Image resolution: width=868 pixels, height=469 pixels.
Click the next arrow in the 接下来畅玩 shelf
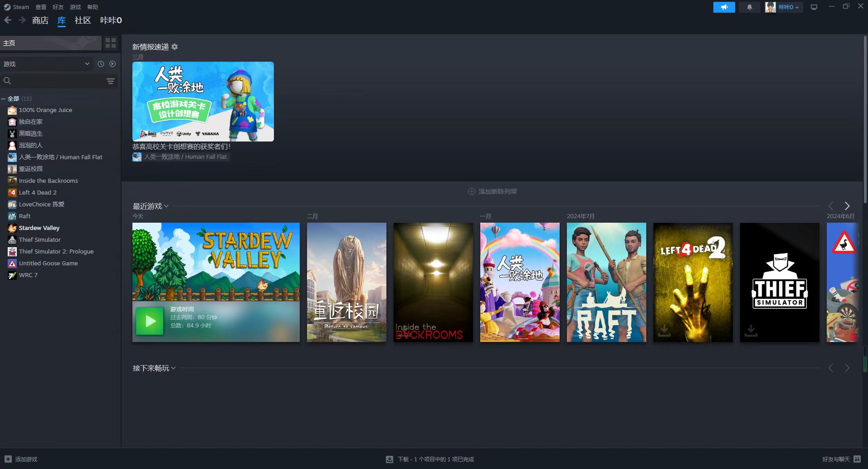tap(847, 368)
